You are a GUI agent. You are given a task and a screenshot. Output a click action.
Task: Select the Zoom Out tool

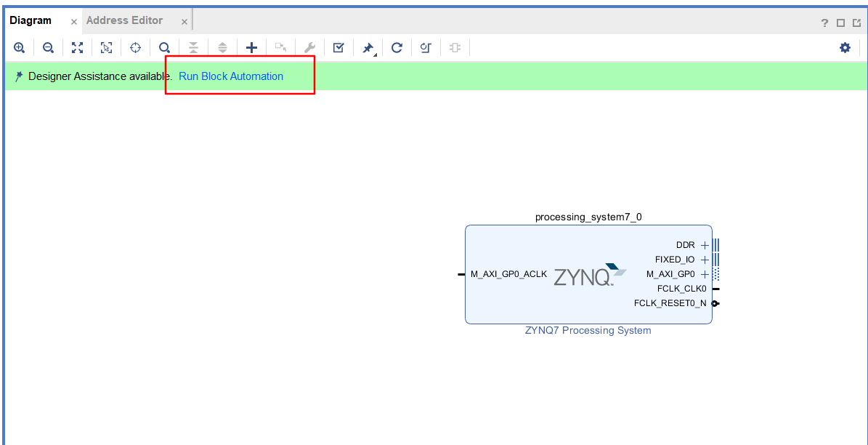[48, 47]
